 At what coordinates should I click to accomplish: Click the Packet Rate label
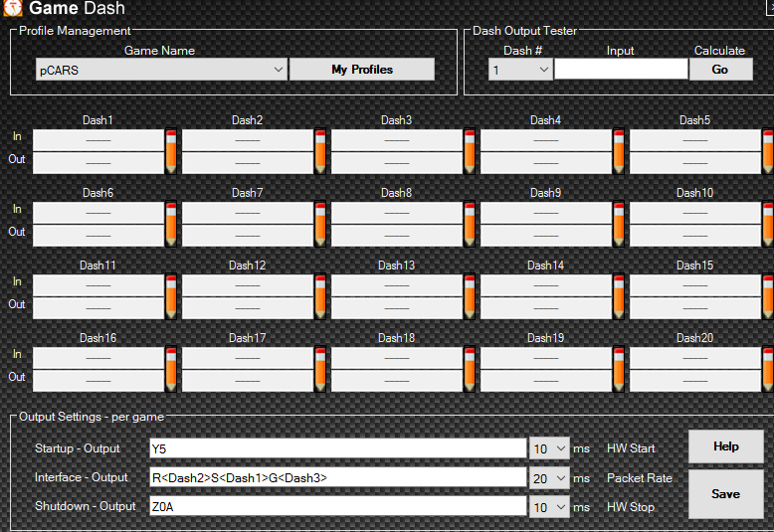point(640,478)
